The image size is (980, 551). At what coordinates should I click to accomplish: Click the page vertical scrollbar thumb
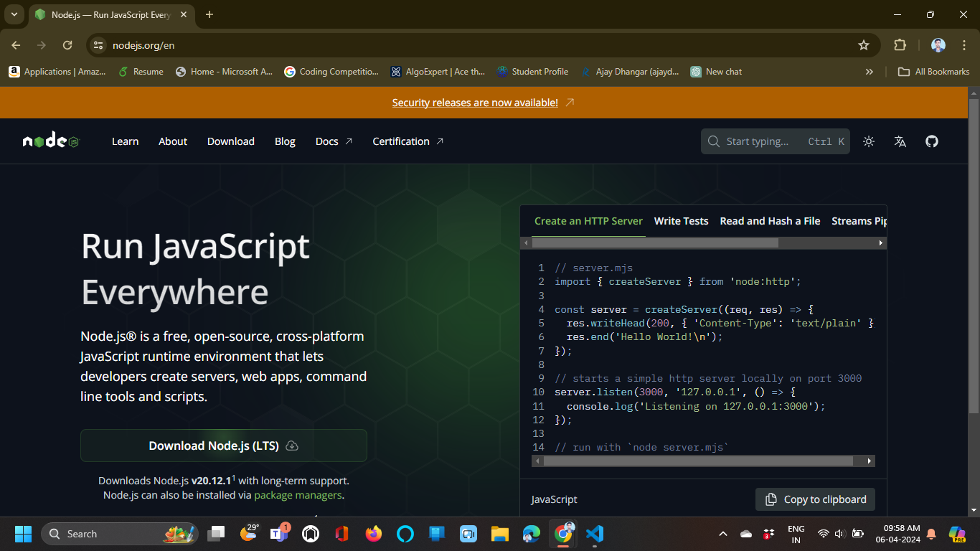974,255
